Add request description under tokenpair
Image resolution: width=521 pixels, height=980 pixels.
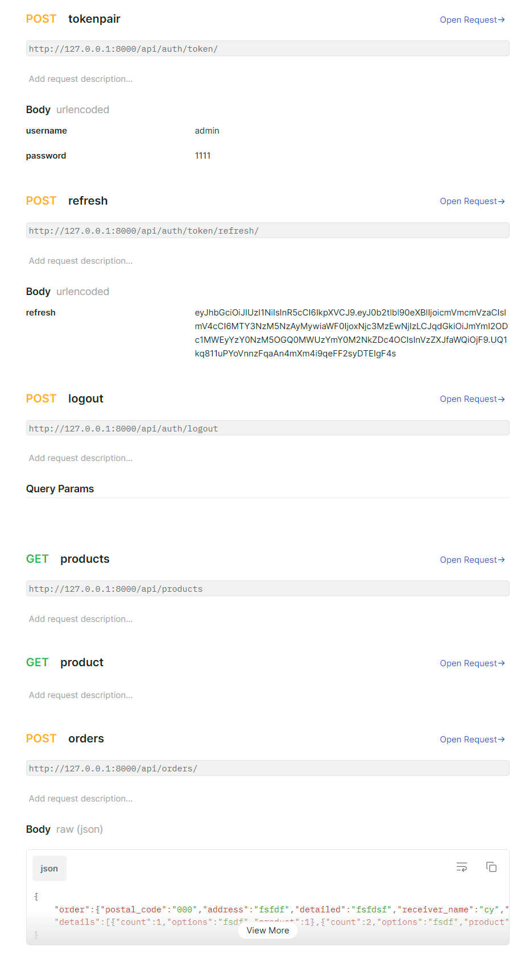pos(81,79)
